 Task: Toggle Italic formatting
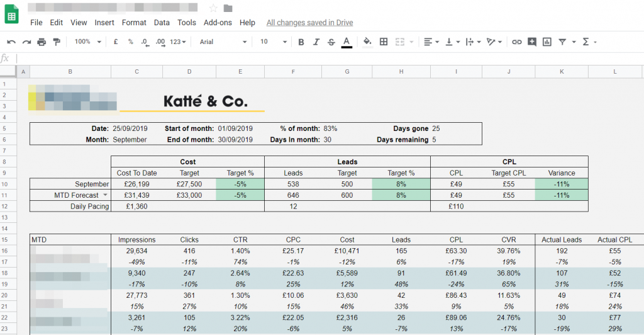316,42
